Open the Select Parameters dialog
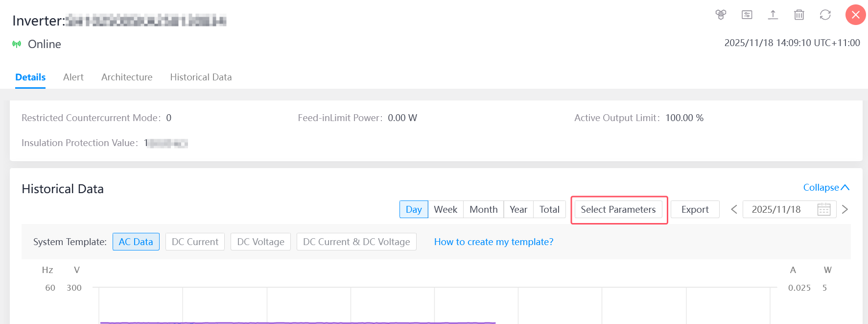Image resolution: width=868 pixels, height=324 pixels. [618, 209]
